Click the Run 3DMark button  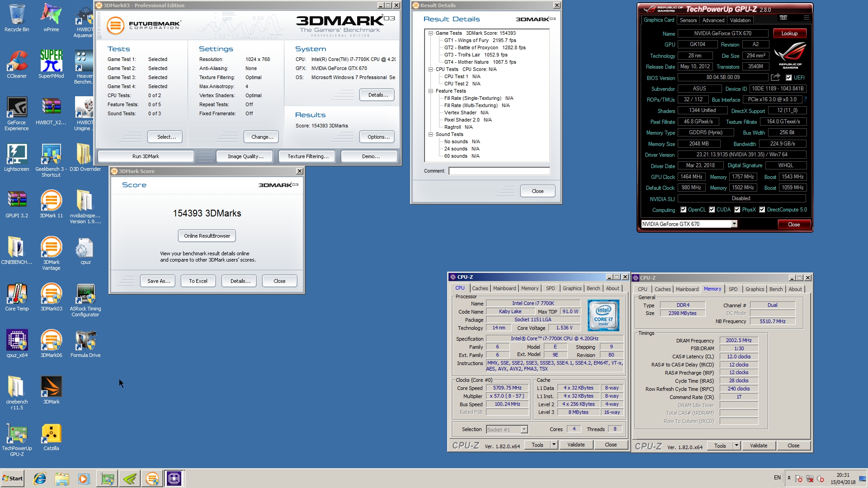click(146, 156)
